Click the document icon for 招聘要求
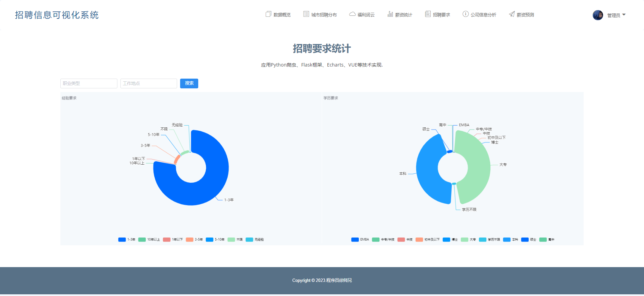The height and width of the screenshot is (296, 644). pos(428,14)
